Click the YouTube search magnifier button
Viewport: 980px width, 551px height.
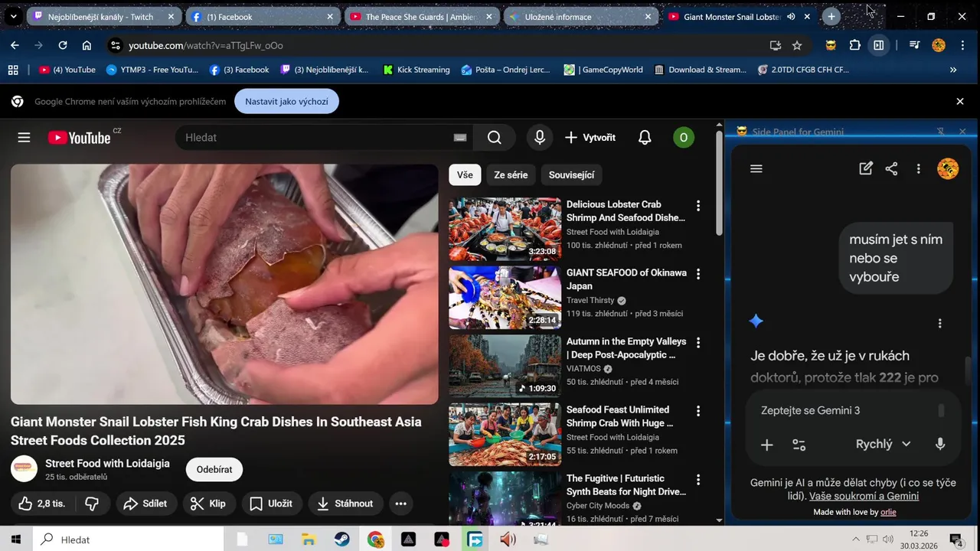point(495,138)
